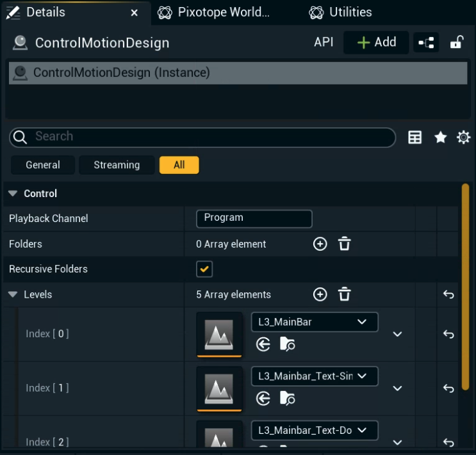This screenshot has height=455, width=476.
Task: Open the property matrix table view icon
Action: (415, 138)
